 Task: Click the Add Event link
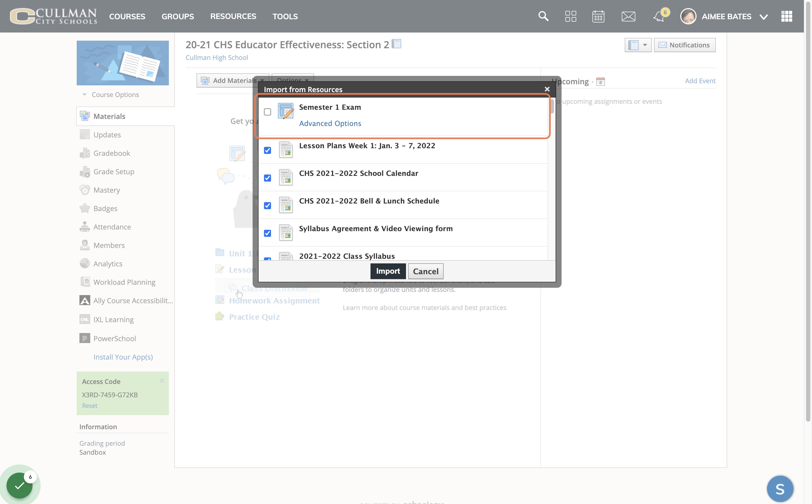click(x=700, y=81)
